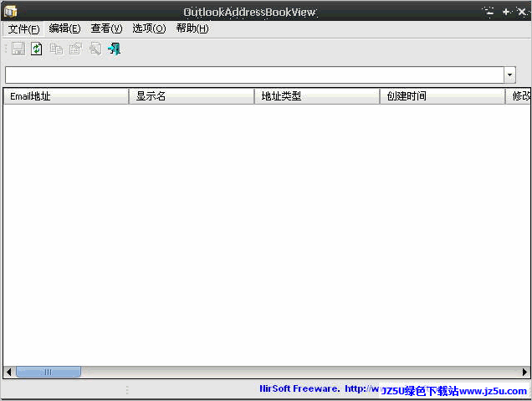Sort by the 创建时间 column header
Screen dimensions: 532x401
coord(442,96)
